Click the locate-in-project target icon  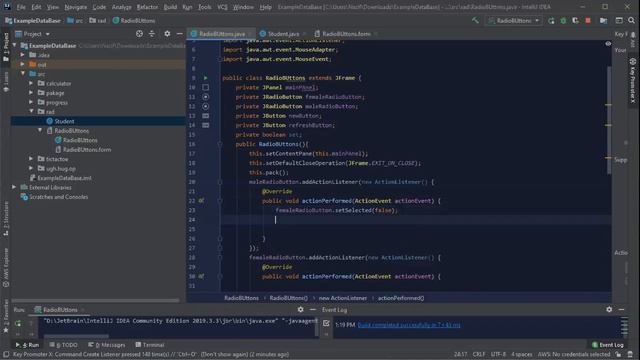[139, 34]
